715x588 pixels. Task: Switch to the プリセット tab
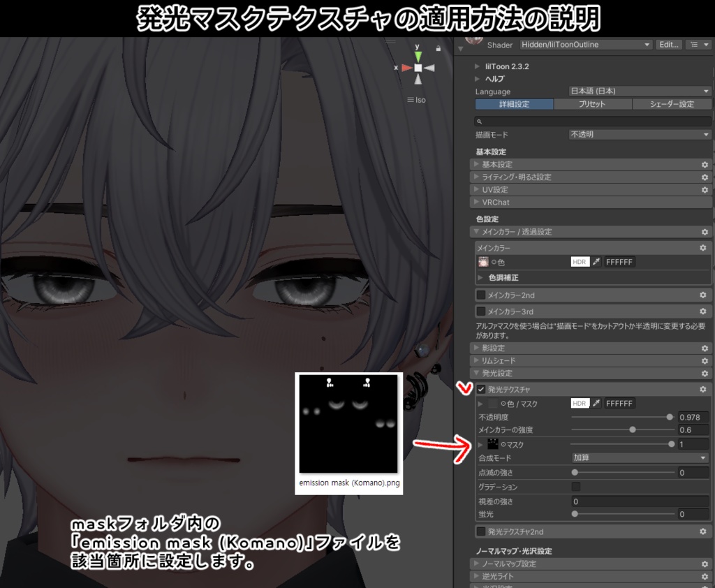point(591,103)
